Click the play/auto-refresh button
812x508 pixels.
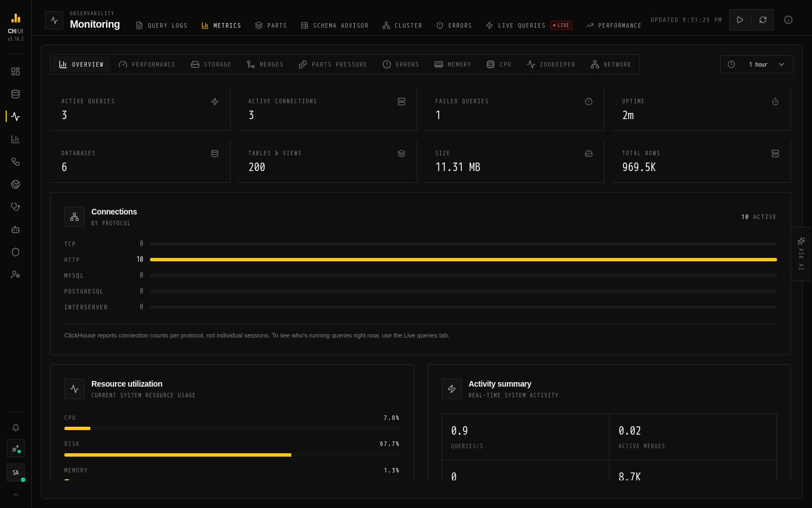740,20
